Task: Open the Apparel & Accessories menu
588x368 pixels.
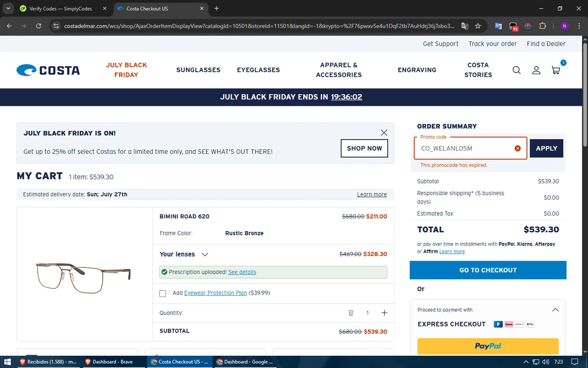Action: pyautogui.click(x=339, y=70)
